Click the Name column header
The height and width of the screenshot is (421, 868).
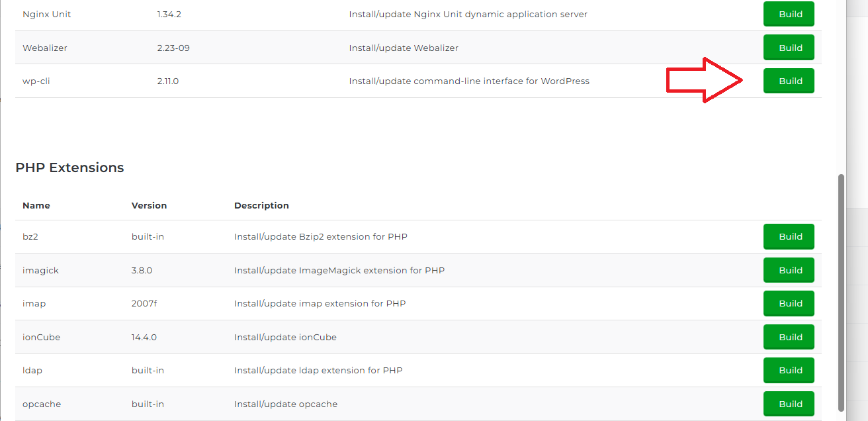coord(36,205)
